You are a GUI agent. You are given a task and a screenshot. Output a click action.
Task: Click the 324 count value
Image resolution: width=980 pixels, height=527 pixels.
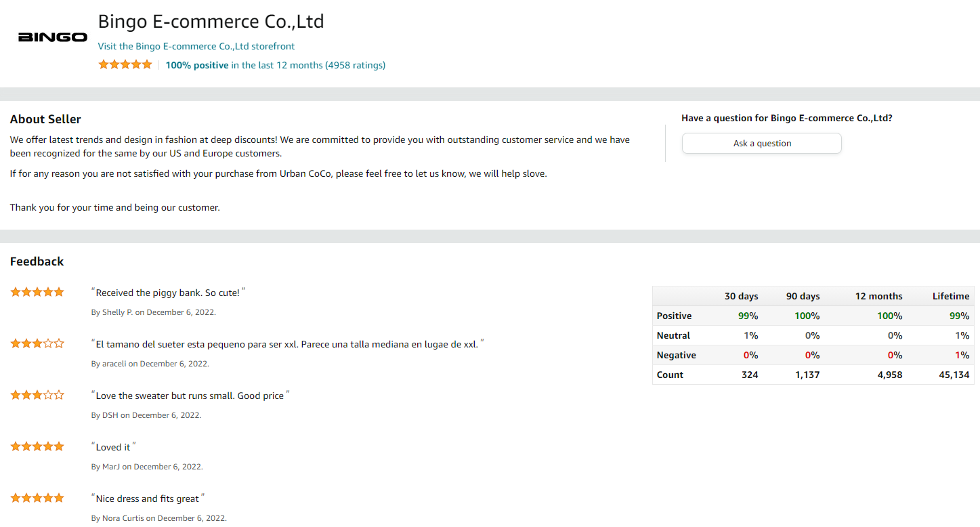tap(750, 375)
